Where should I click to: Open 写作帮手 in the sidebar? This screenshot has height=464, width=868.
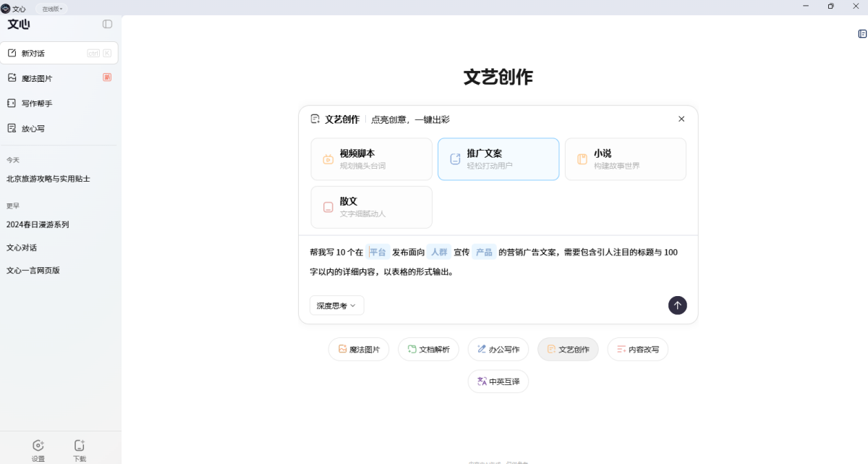tap(36, 104)
